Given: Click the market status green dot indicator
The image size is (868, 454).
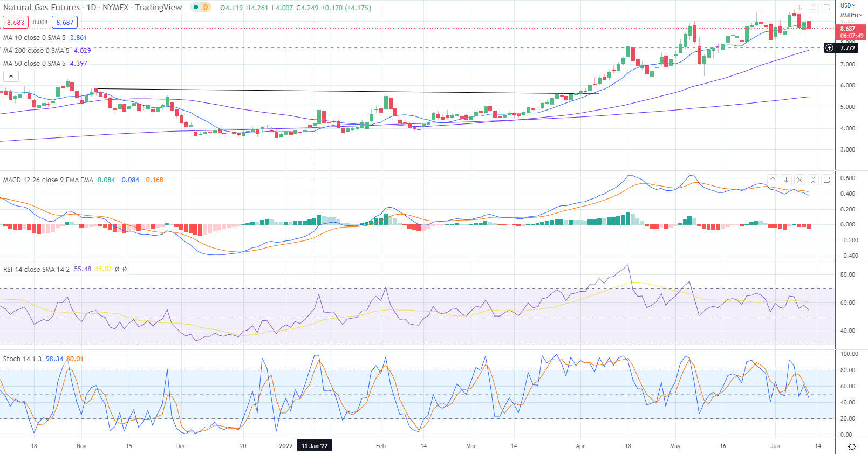Looking at the screenshot, I should coord(195,8).
